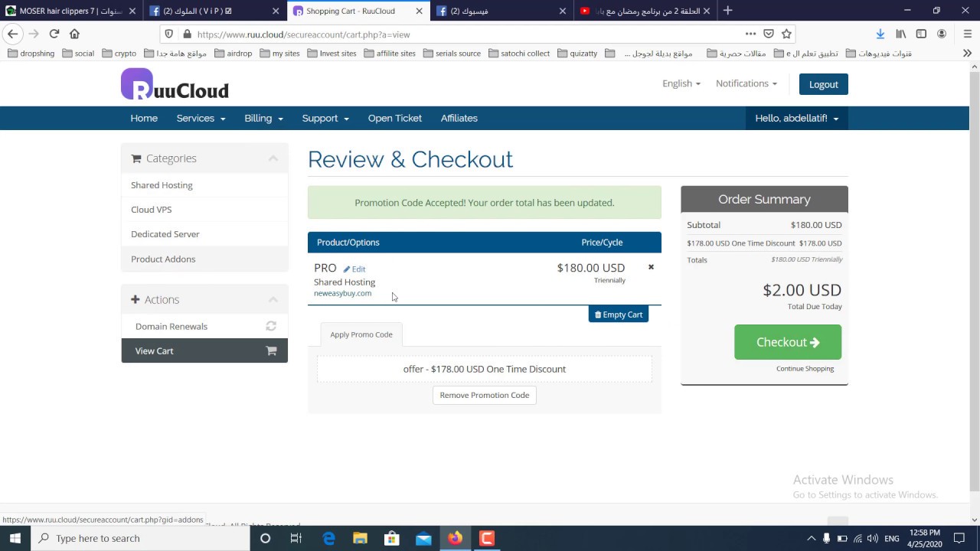The width and height of the screenshot is (980, 551).
Task: Open Affiliates in navigation bar
Action: (459, 118)
